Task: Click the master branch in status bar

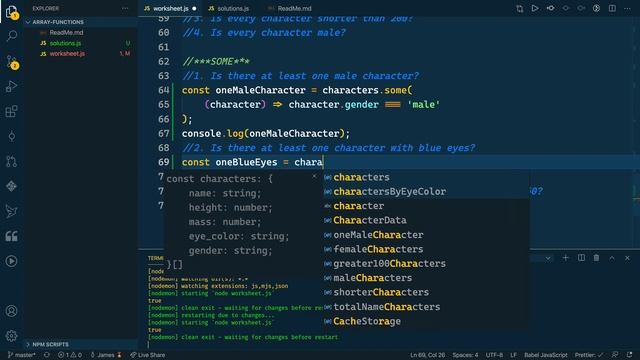Action: point(22,355)
